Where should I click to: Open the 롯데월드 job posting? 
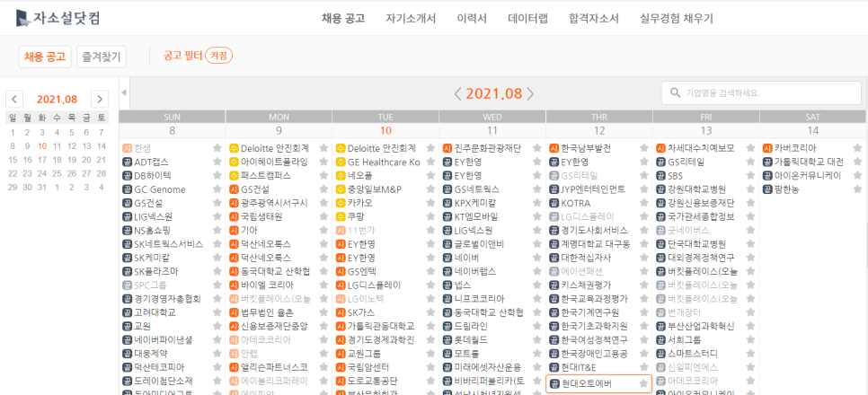[x=471, y=339]
